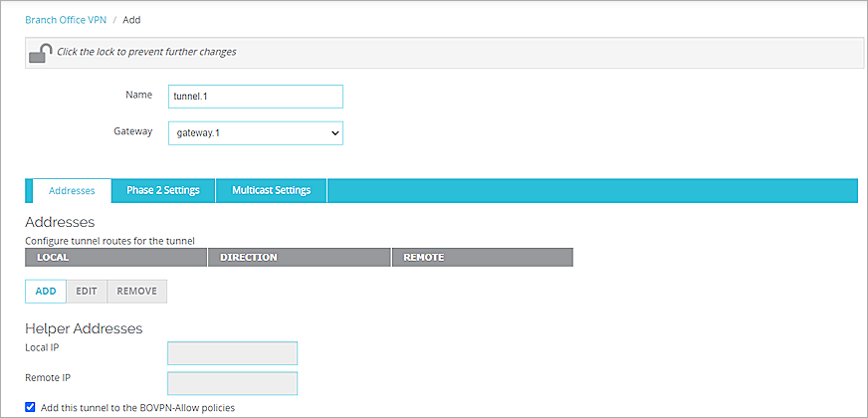
Task: Click the DIRECTION column header
Action: point(299,257)
